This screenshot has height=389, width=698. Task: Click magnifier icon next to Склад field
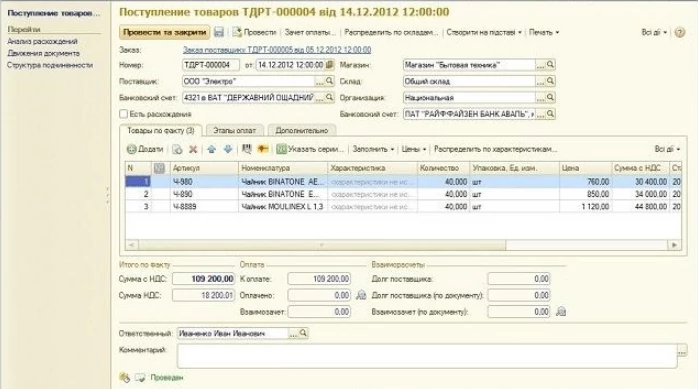click(550, 81)
